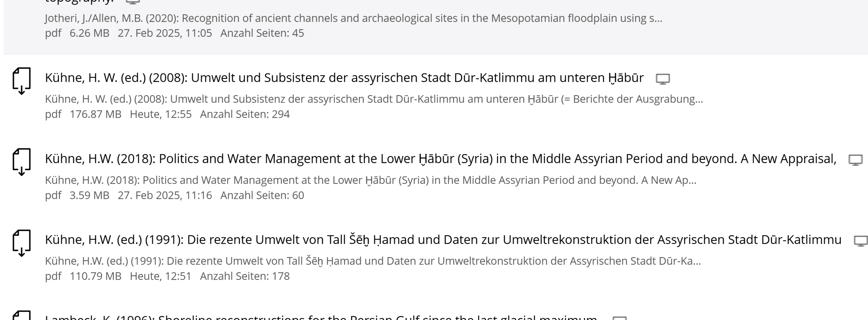Click timestamp 'Heute, 12:55'

click(x=160, y=114)
